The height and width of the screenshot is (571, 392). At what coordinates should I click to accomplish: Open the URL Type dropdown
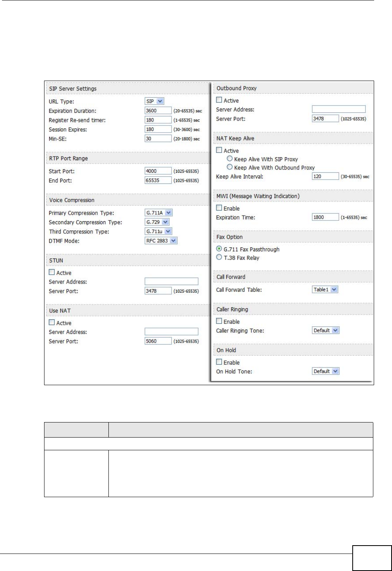pos(154,101)
